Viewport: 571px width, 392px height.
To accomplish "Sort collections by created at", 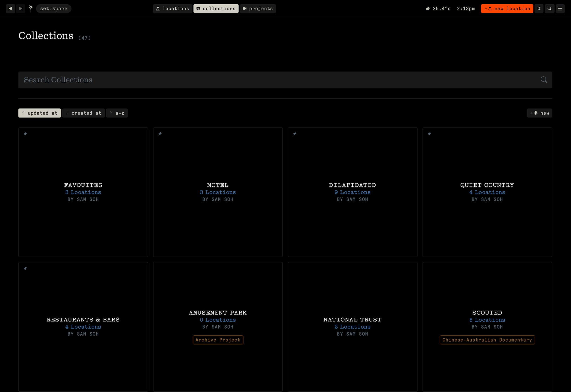I will pos(84,113).
